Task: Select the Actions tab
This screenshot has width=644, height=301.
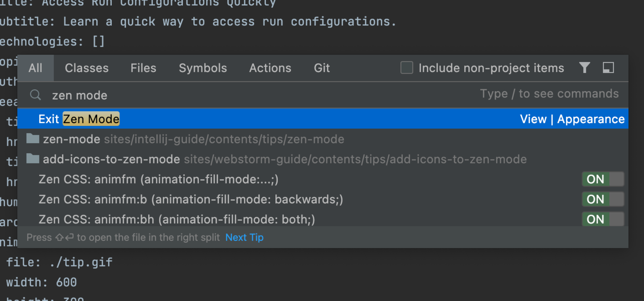Action: (x=270, y=68)
